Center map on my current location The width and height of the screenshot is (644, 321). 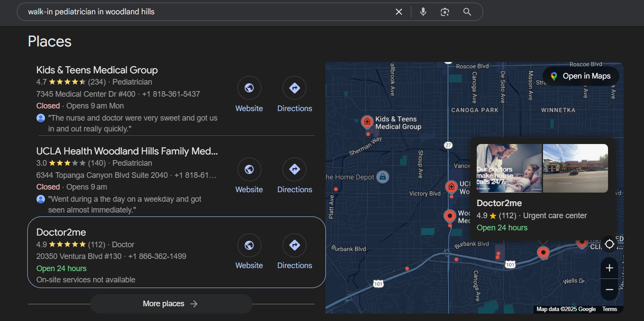coord(609,244)
